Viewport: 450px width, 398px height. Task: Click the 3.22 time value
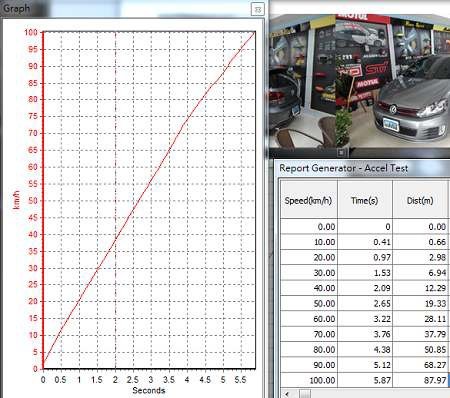(382, 319)
